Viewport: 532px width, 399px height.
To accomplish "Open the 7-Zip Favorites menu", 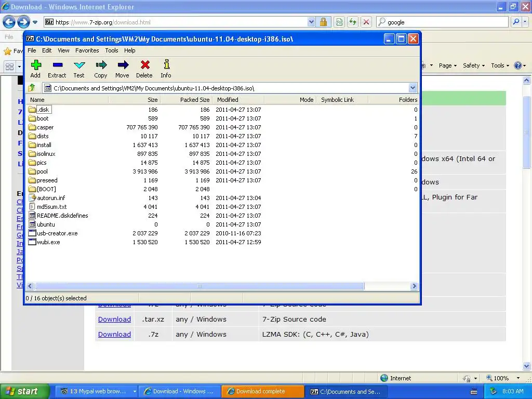I will [87, 50].
